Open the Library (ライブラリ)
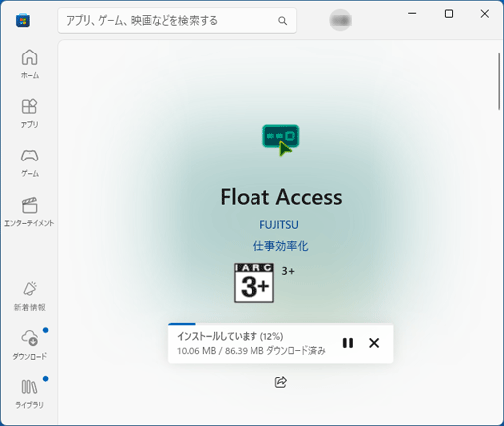 [30, 393]
